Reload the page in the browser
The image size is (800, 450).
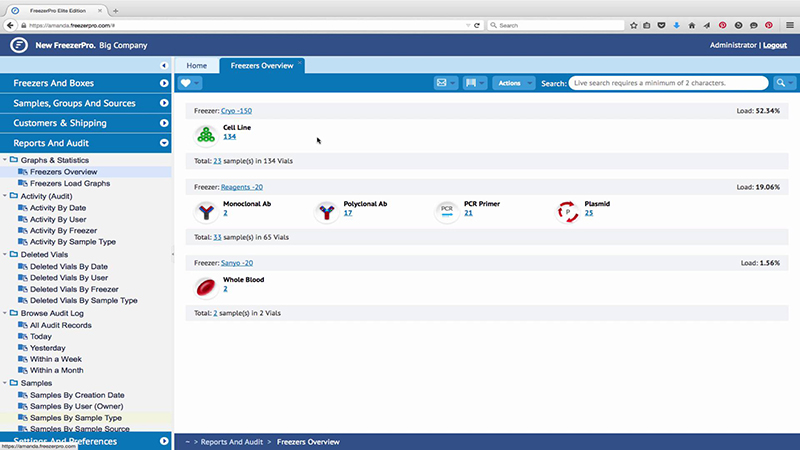click(477, 25)
